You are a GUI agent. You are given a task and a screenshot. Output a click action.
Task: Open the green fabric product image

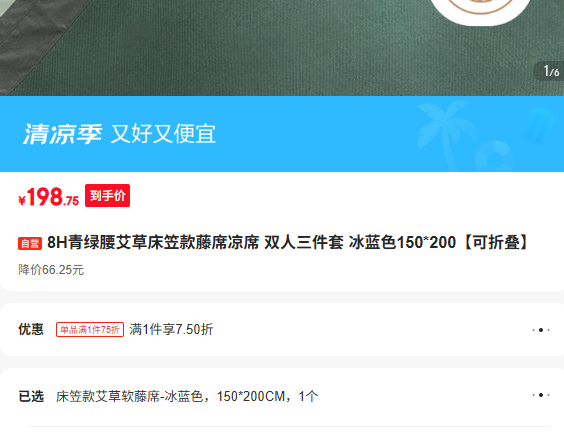(x=282, y=48)
